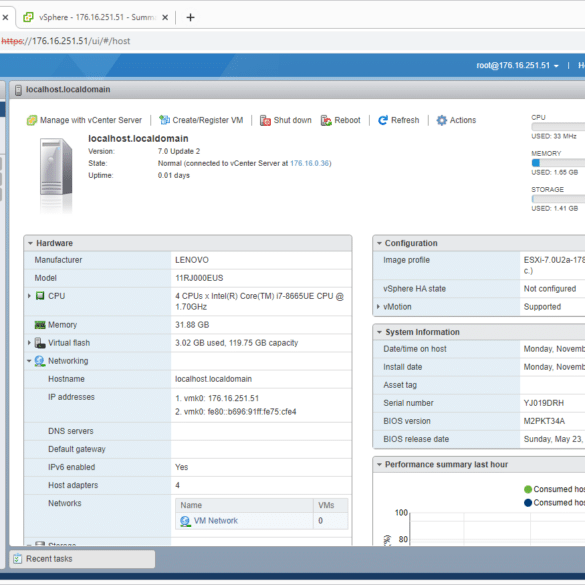Click the browser address bar URL
This screenshot has width=585, height=585.
click(x=66, y=41)
